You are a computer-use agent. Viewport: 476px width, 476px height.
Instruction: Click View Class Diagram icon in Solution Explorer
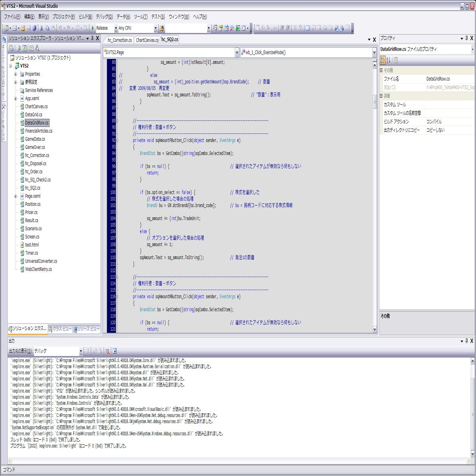[37, 48]
